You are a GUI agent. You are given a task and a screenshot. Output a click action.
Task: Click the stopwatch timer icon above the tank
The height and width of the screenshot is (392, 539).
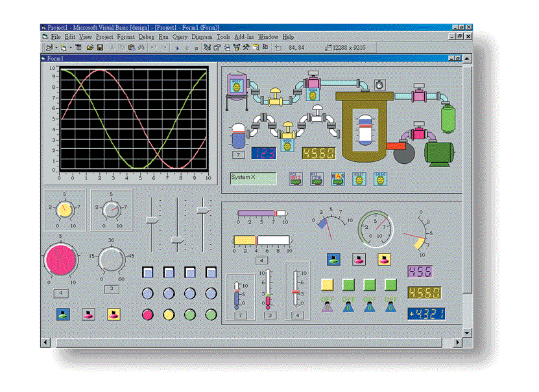[x=379, y=85]
